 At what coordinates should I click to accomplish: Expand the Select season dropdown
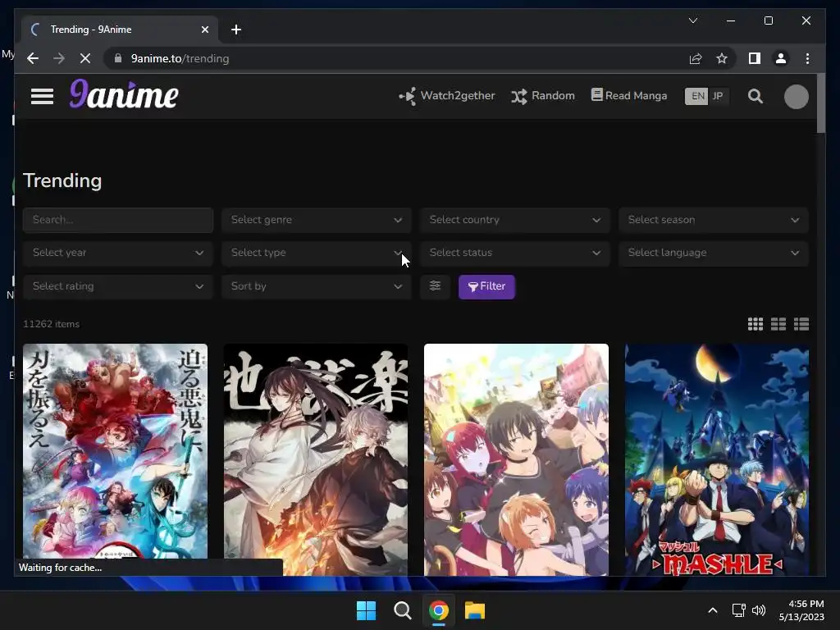pos(713,220)
